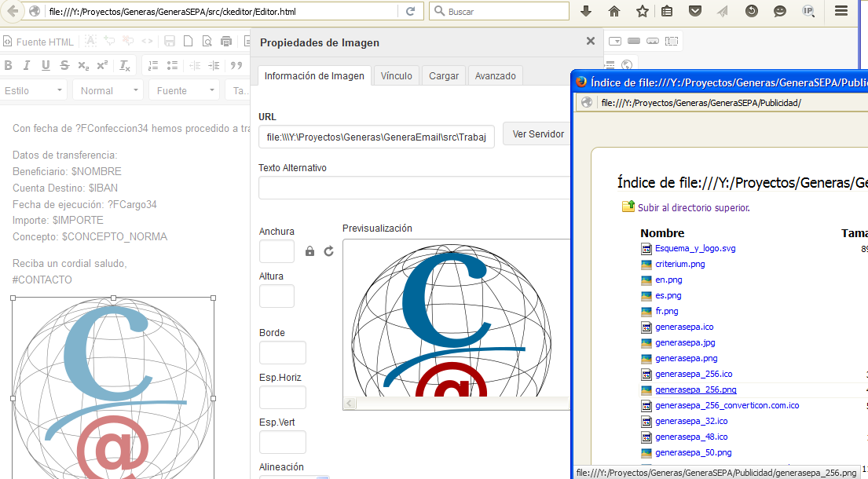
Task: Open generasepa_50.png file link
Action: click(693, 452)
